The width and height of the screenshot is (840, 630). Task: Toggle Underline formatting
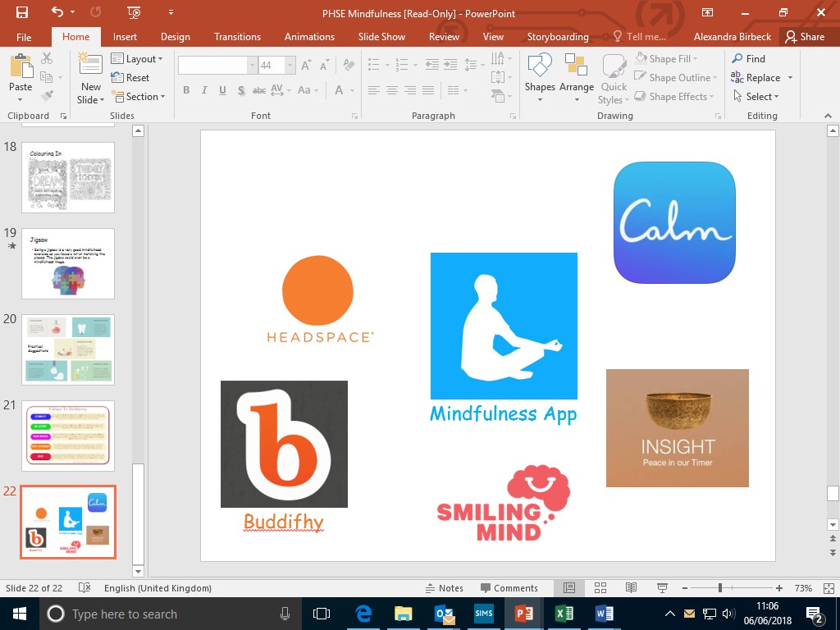pyautogui.click(x=222, y=90)
